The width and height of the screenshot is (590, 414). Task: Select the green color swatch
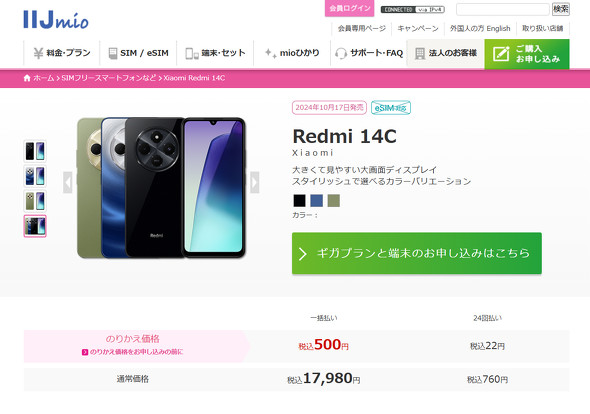pos(333,201)
